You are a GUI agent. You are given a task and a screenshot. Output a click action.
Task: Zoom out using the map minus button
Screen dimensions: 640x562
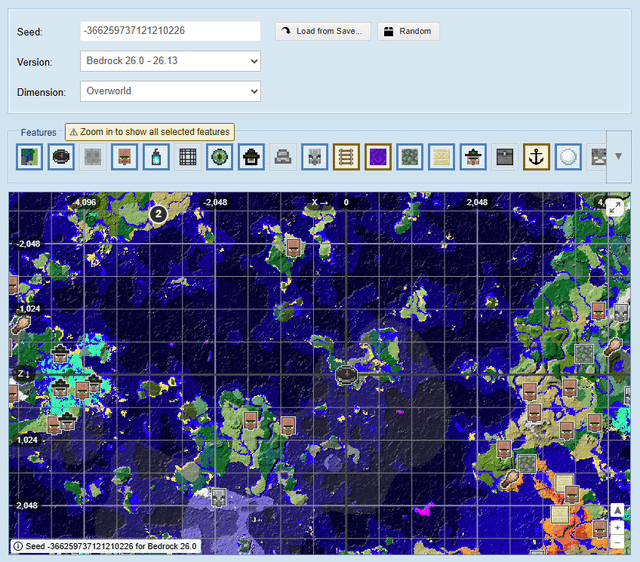617,543
